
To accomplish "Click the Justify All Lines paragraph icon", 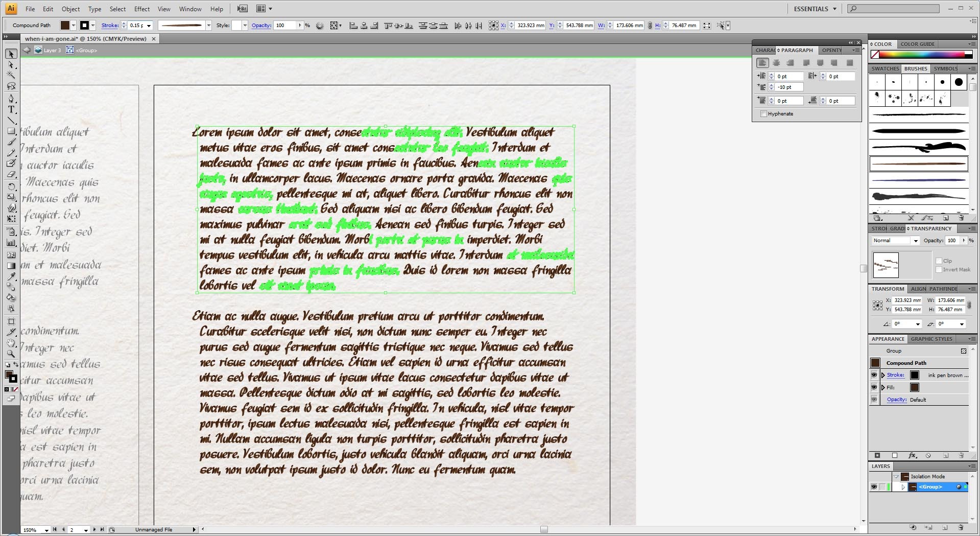I will coord(850,63).
